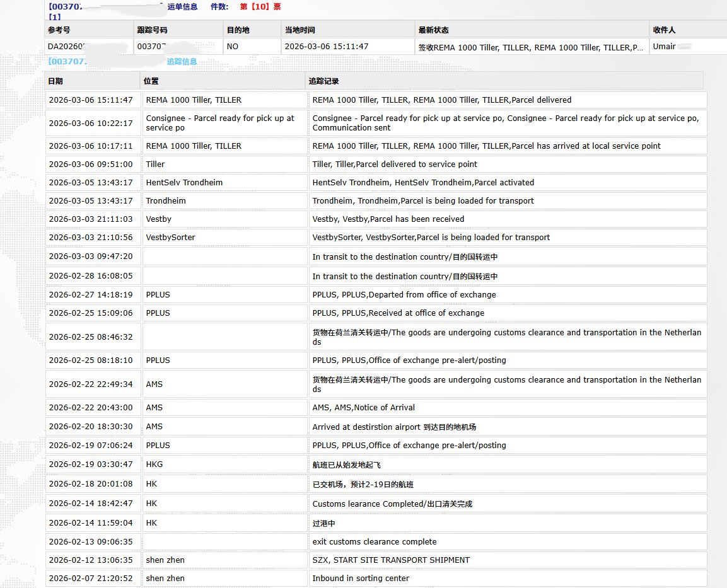Image resolution: width=727 pixels, height=588 pixels.
Task: Click the recipient name Umair
Action: point(664,47)
